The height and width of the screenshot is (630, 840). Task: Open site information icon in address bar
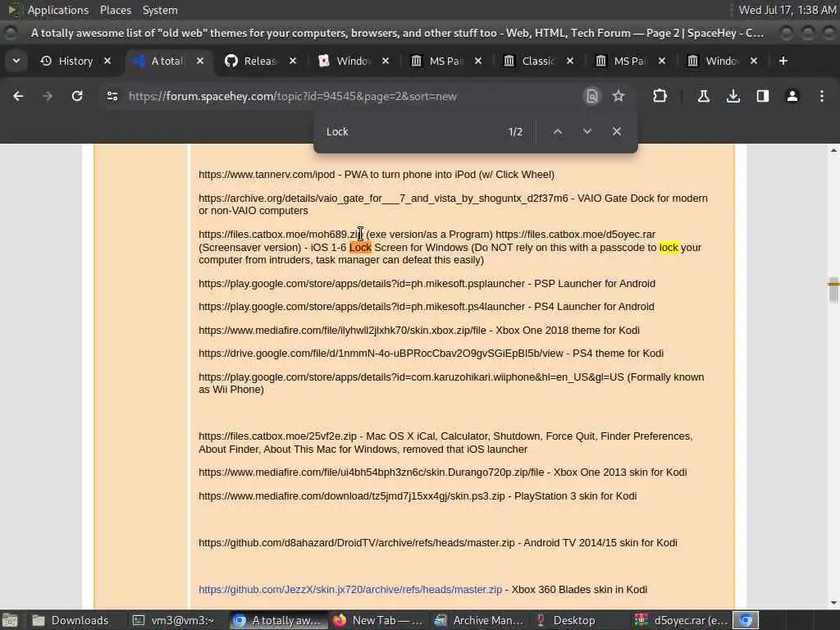click(112, 96)
